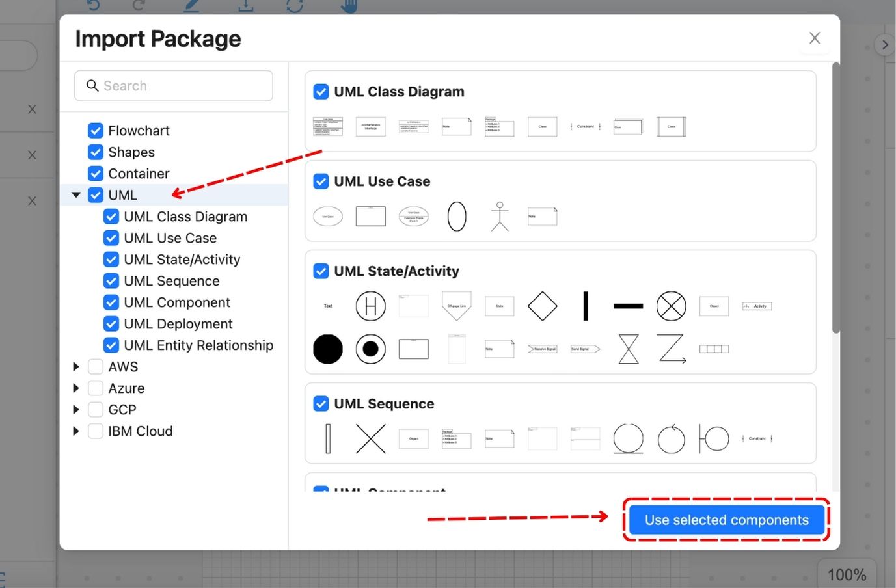
Task: Select the Interface shape in UML Class Diagram
Action: pos(370,126)
